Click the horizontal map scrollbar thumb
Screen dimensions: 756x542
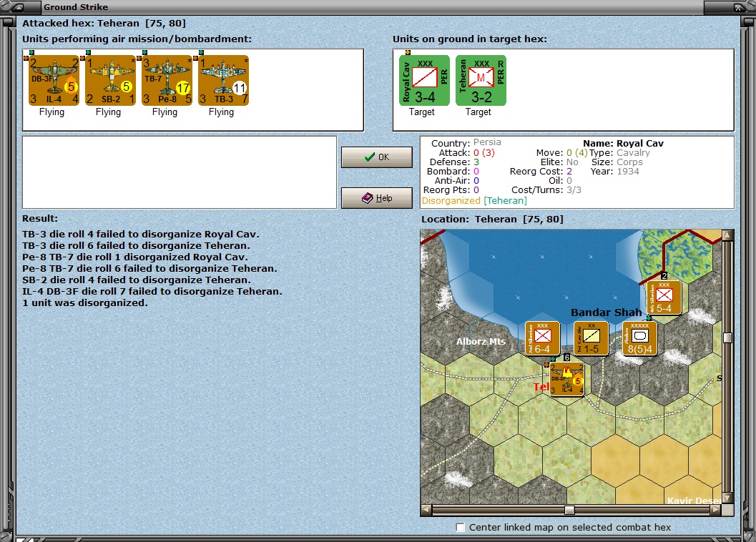click(x=569, y=510)
